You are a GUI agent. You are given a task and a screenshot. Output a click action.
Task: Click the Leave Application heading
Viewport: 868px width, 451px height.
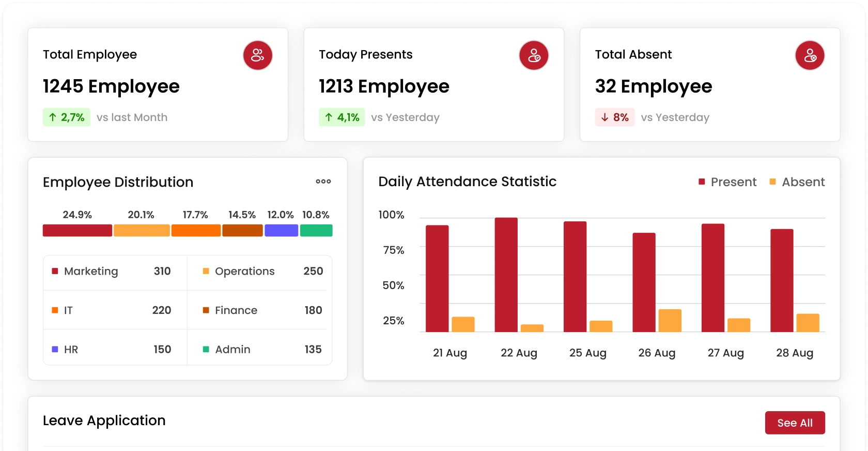tap(104, 420)
